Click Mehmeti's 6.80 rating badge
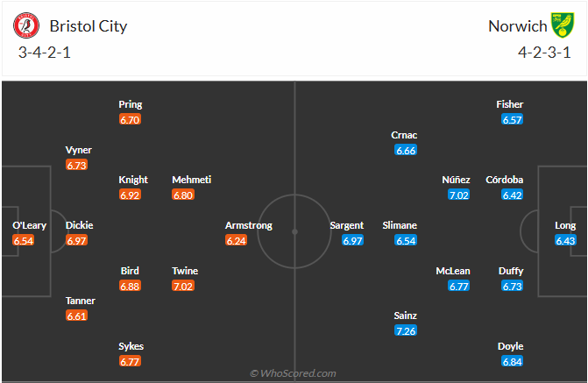Screen dimensions: 588x383 (x=185, y=195)
